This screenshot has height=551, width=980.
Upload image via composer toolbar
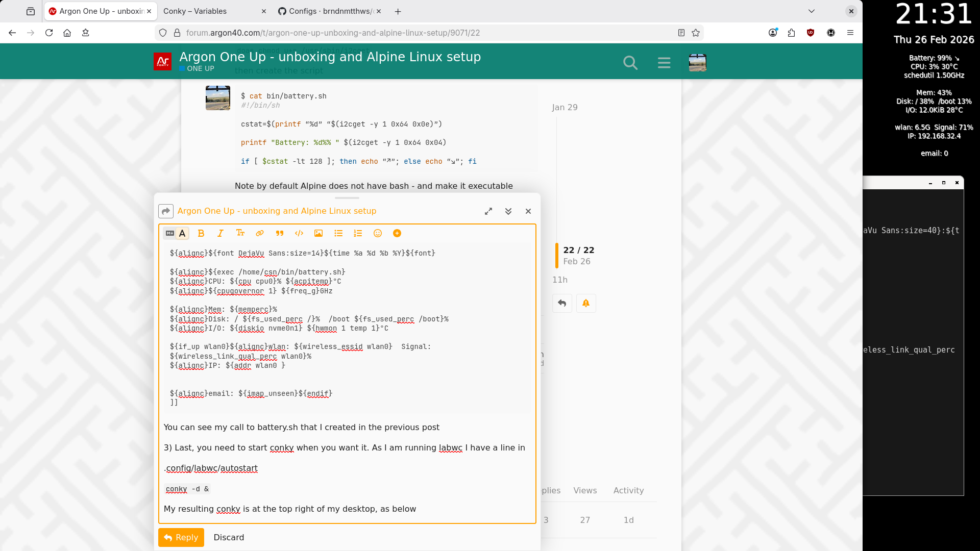[x=318, y=233]
